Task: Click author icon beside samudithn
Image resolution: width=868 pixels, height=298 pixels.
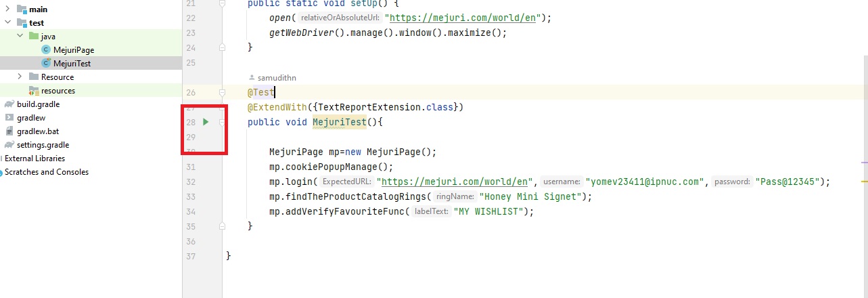Action: pyautogui.click(x=252, y=78)
